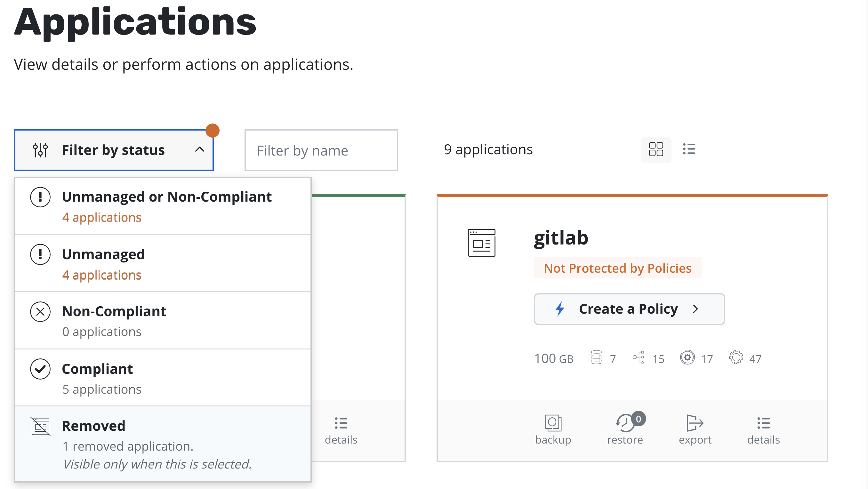The height and width of the screenshot is (489, 868).
Task: Click Create a Policy button
Action: click(x=629, y=309)
